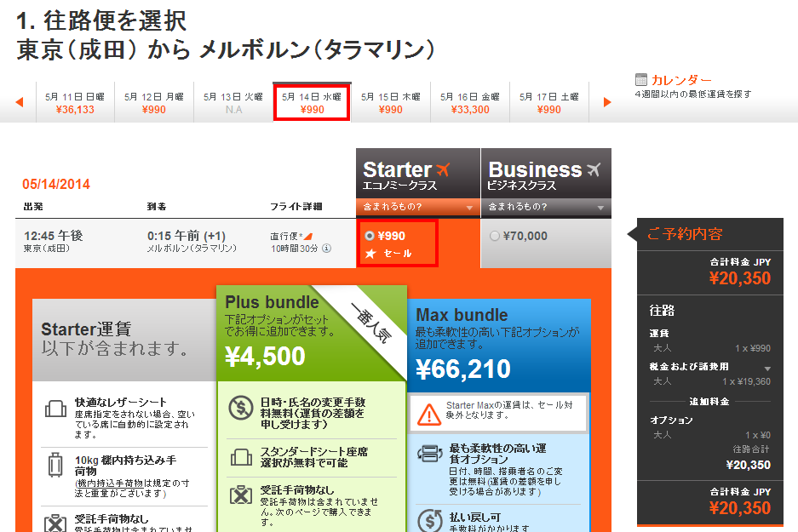Select the 5月 13日 火曜 N.A date tab

(x=233, y=102)
